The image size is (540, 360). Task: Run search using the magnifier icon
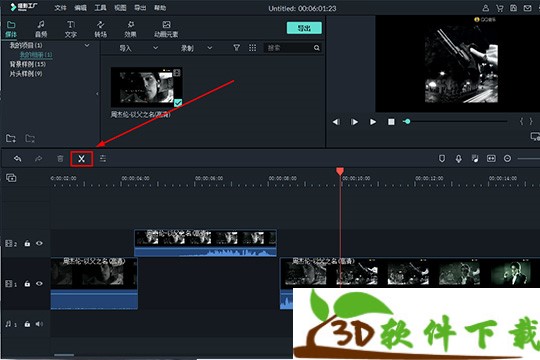coord(316,48)
